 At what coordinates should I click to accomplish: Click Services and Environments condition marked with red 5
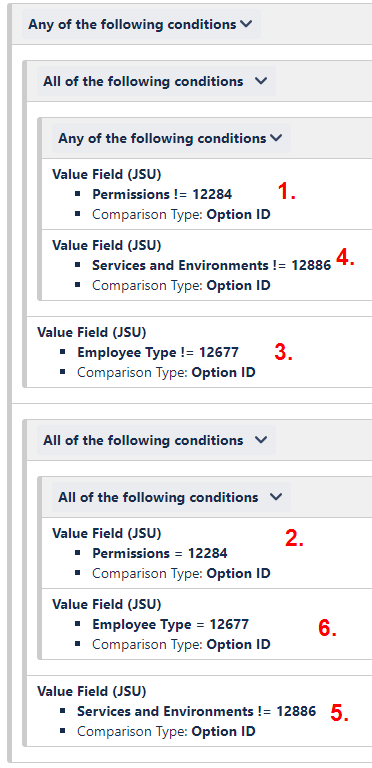196,711
